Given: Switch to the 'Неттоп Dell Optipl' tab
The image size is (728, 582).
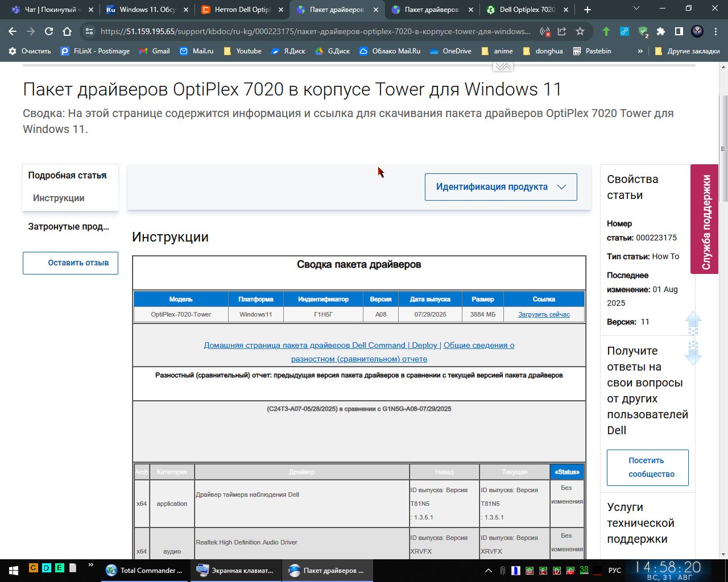Looking at the screenshot, I should coord(242,10).
